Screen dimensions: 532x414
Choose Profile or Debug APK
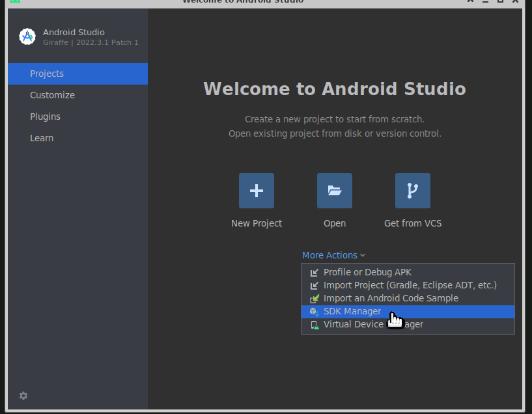point(408,272)
